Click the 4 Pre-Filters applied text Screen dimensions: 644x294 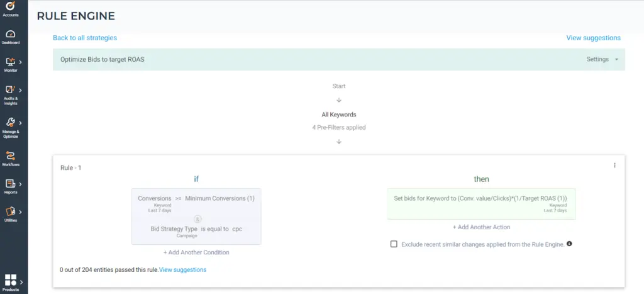pyautogui.click(x=339, y=127)
